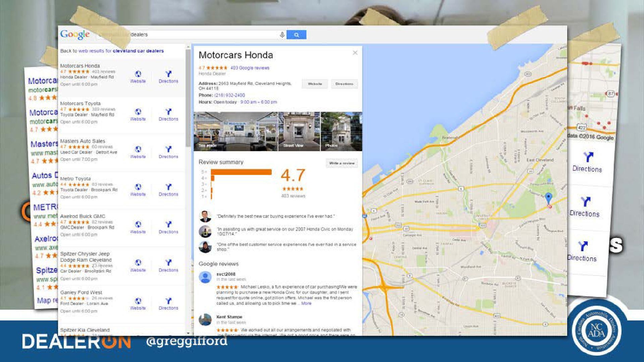Click Directions button in Motorcars Honda card
Viewport: 644px width, 362px height.
(x=344, y=84)
